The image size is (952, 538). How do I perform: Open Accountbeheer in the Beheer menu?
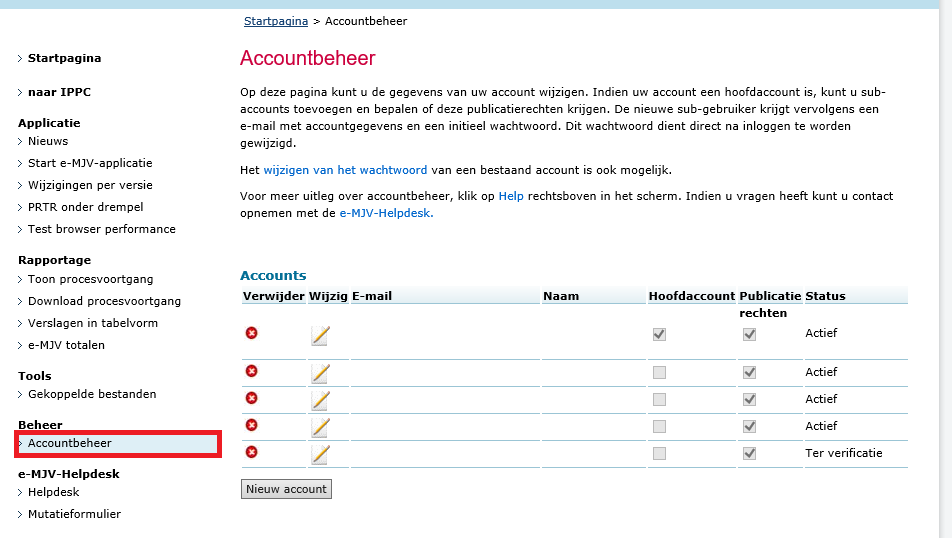70,443
